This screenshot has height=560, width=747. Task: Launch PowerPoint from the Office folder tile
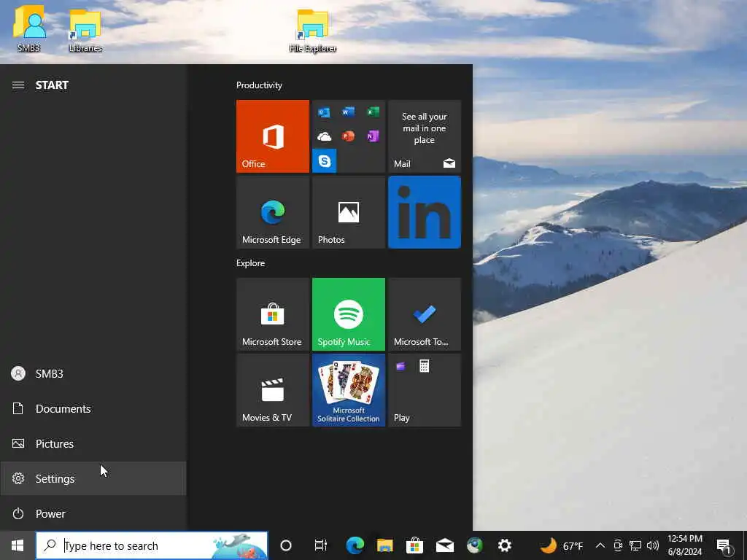pyautogui.click(x=348, y=136)
